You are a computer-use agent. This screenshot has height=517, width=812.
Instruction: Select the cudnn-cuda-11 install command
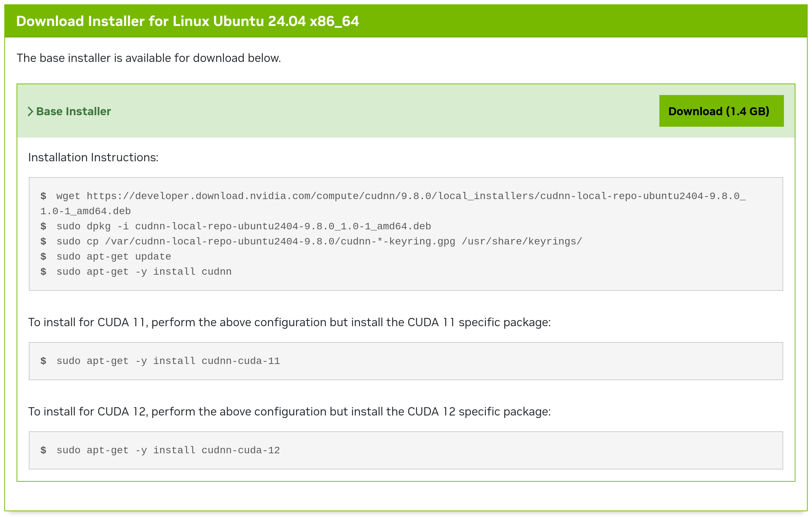point(160,361)
